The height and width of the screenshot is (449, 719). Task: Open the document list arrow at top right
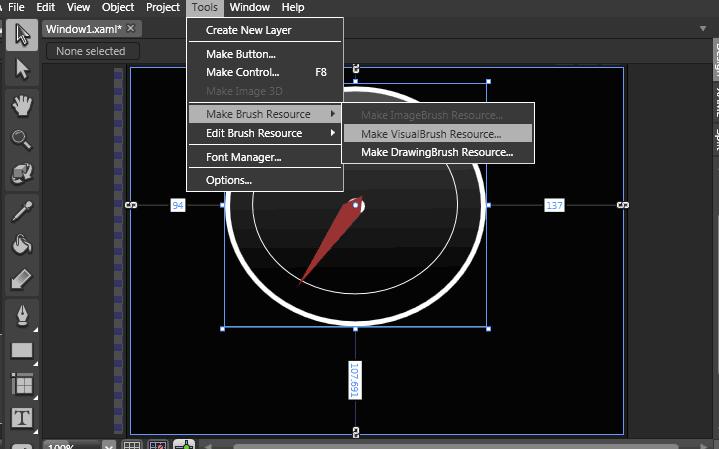pyautogui.click(x=703, y=28)
